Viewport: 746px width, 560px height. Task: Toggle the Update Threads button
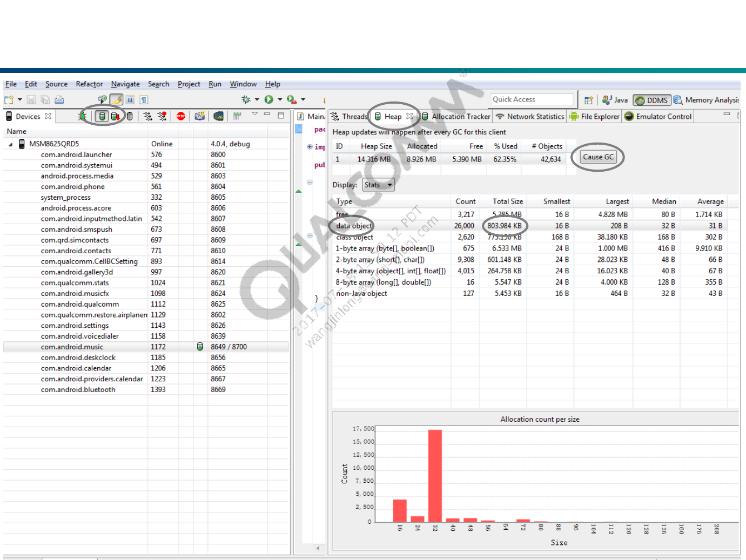148,116
